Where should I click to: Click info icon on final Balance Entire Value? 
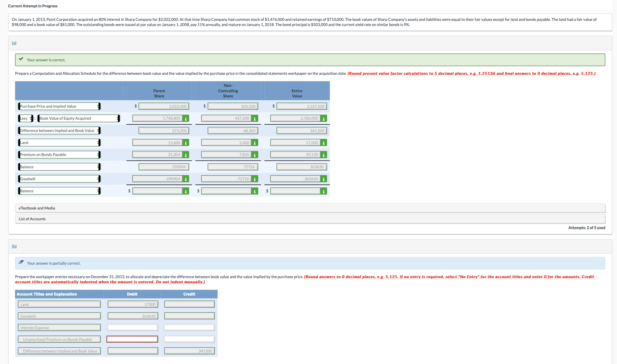[323, 191]
